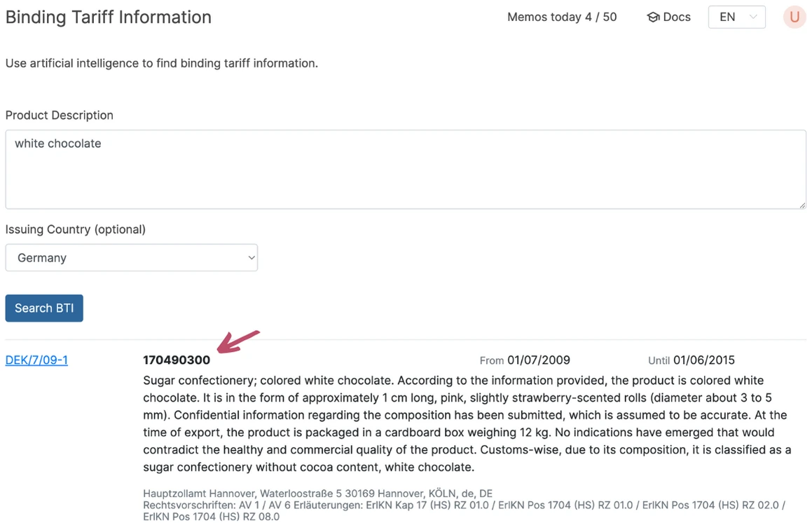Click the tariff code 170490300

coord(177,360)
